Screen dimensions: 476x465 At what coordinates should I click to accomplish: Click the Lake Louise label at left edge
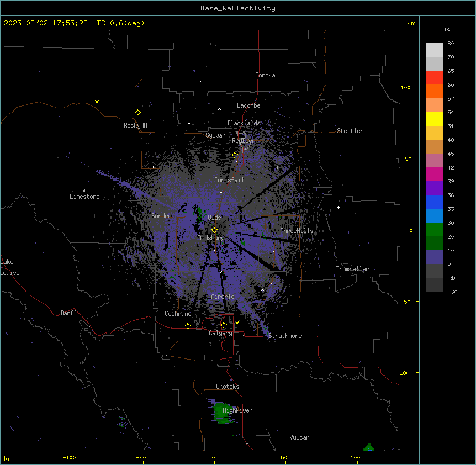pos(10,267)
